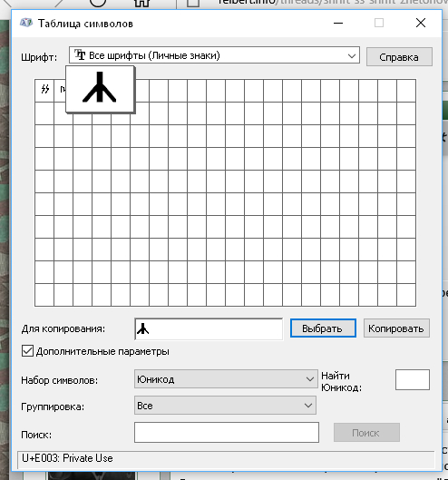Minimize the Таблица символов window
The width and height of the screenshot is (448, 480).
click(338, 23)
